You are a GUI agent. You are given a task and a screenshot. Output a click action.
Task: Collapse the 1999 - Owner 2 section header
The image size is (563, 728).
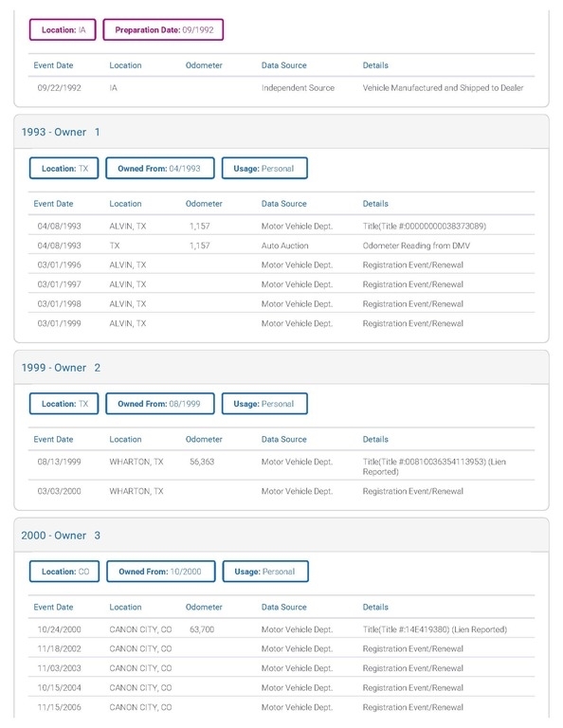click(x=281, y=367)
